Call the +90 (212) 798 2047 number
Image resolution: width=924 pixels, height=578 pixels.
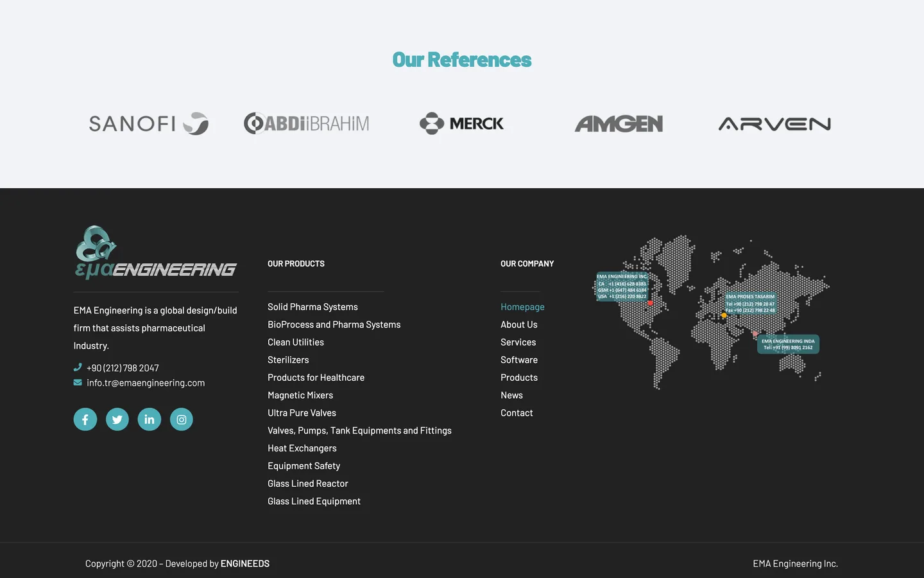(123, 368)
